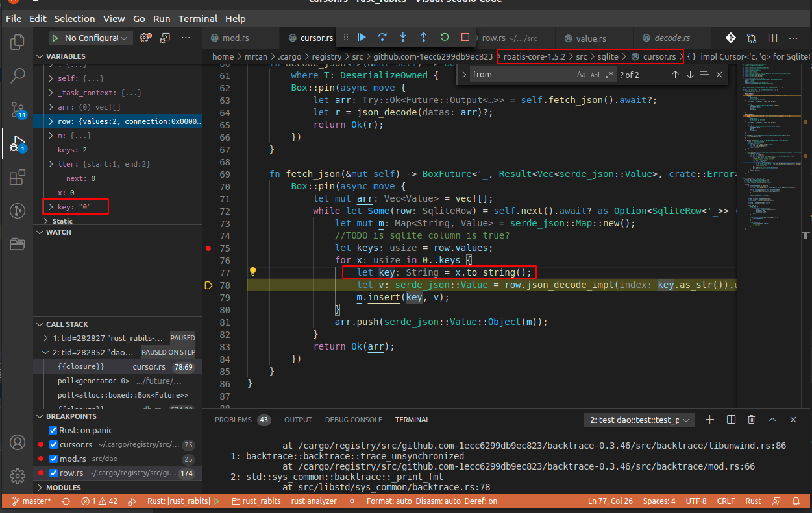Uncheck the mod.rs breakpoint

[53, 459]
